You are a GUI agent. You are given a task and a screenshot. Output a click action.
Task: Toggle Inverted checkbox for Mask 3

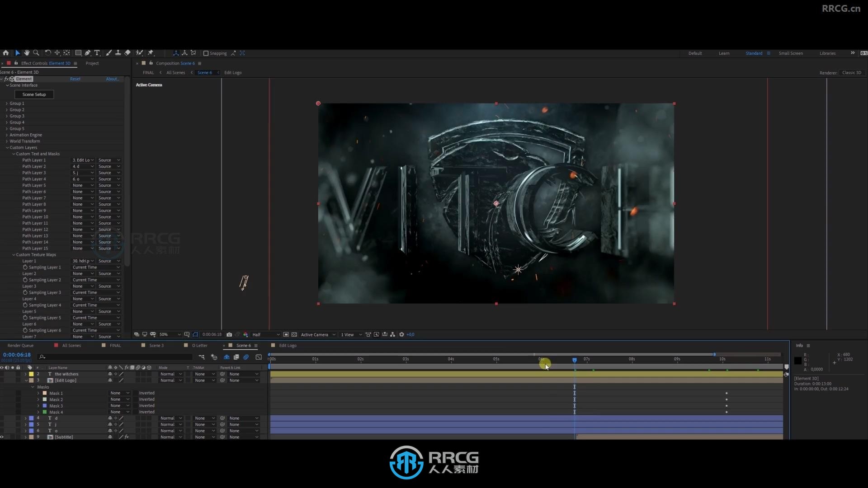click(x=136, y=406)
